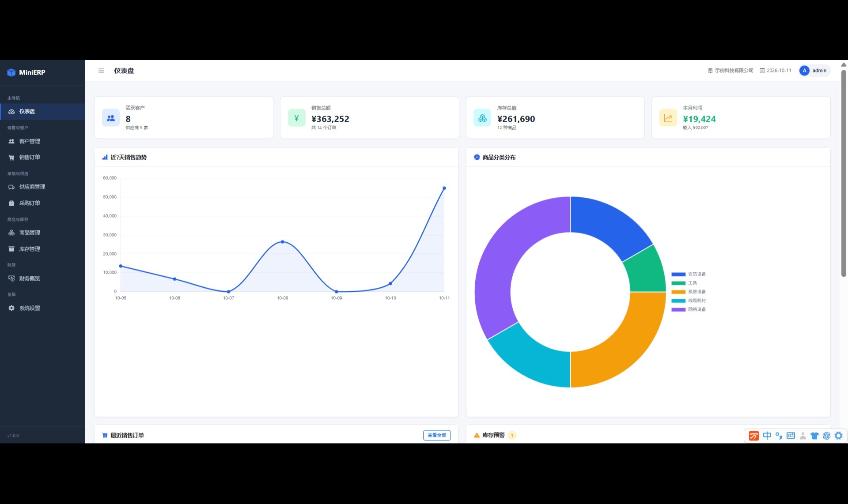Image resolution: width=848 pixels, height=504 pixels.
Task: Open 销售订单 via its cart icon
Action: (x=11, y=158)
